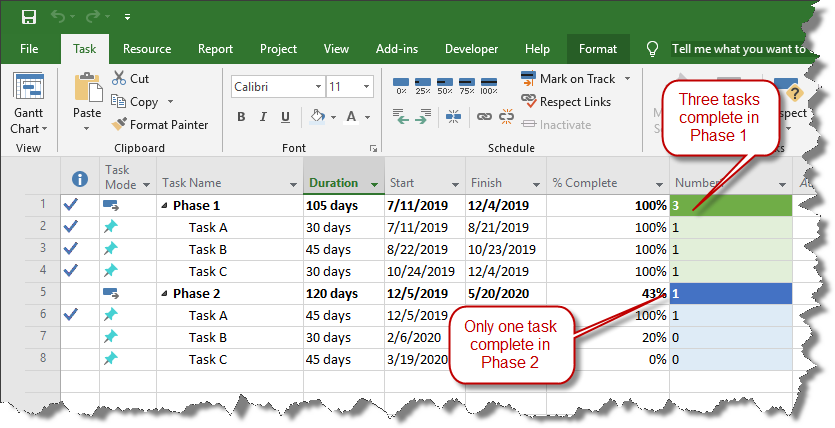Toggle Bold formatting button
This screenshot has width=835, height=428.
[x=241, y=117]
